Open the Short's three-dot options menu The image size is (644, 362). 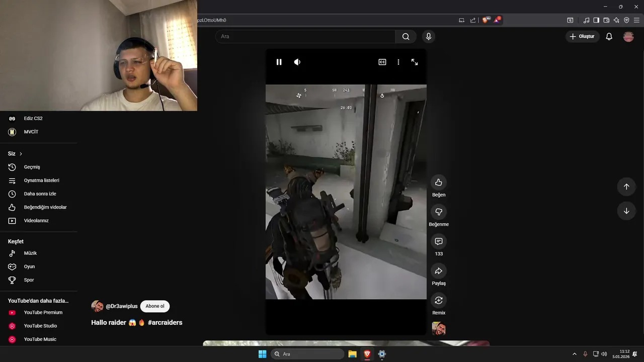[398, 62]
